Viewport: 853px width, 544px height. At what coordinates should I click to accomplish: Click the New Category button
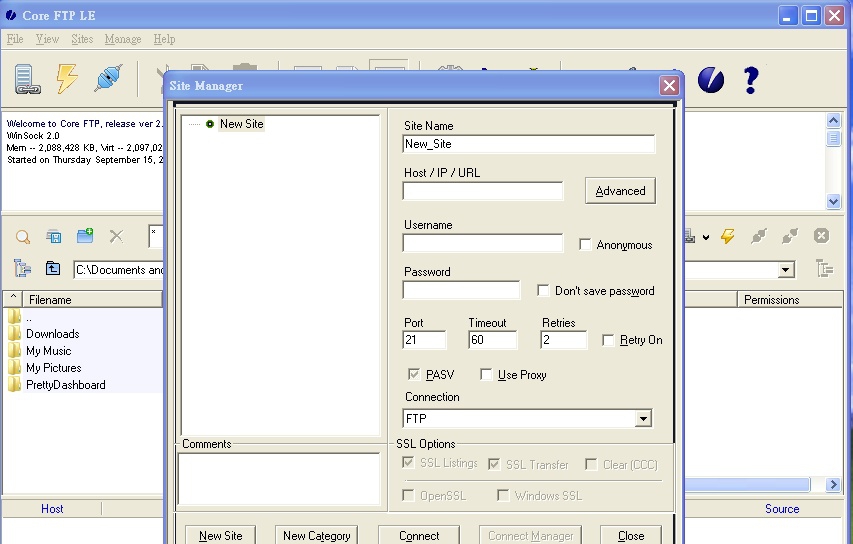pyautogui.click(x=317, y=535)
